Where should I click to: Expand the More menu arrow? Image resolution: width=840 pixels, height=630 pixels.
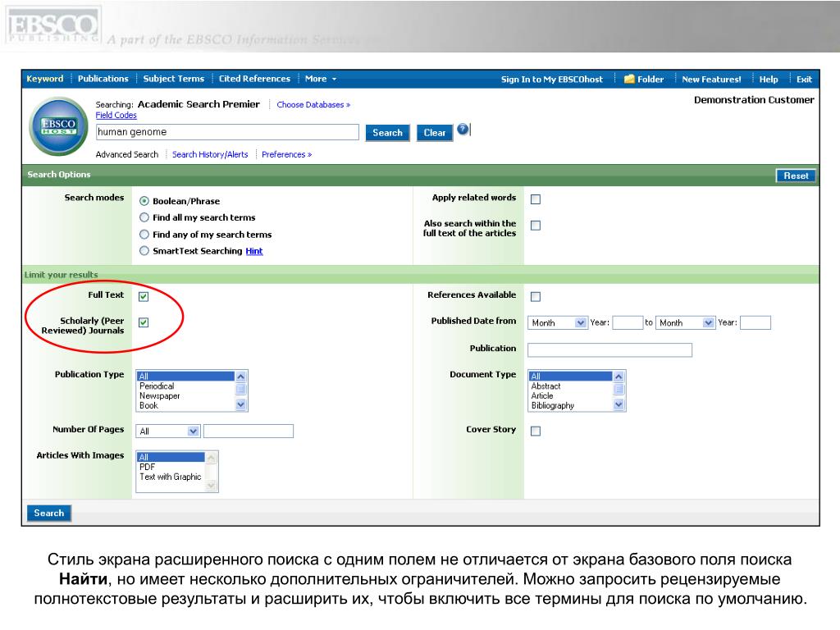click(335, 79)
